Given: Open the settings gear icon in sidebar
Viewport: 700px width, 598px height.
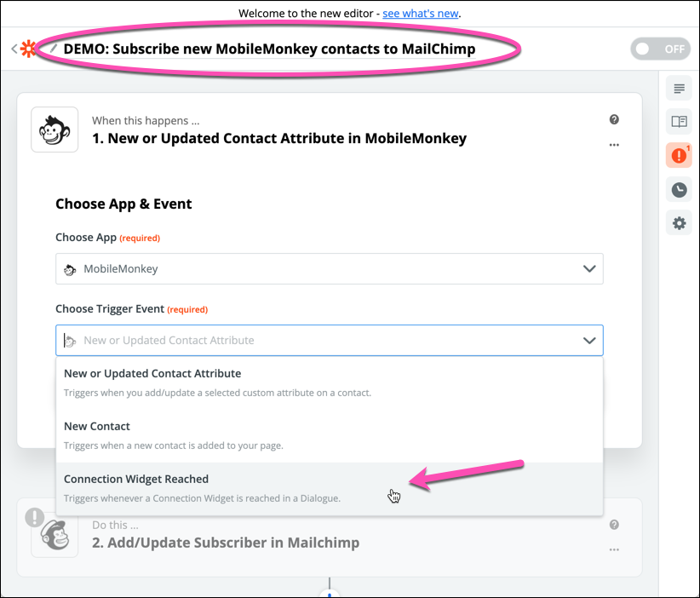Looking at the screenshot, I should [679, 223].
